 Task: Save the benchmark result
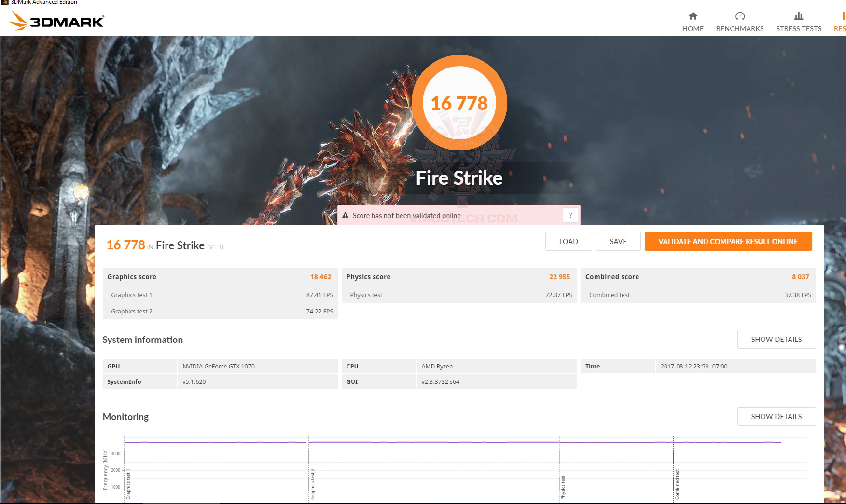click(x=618, y=241)
